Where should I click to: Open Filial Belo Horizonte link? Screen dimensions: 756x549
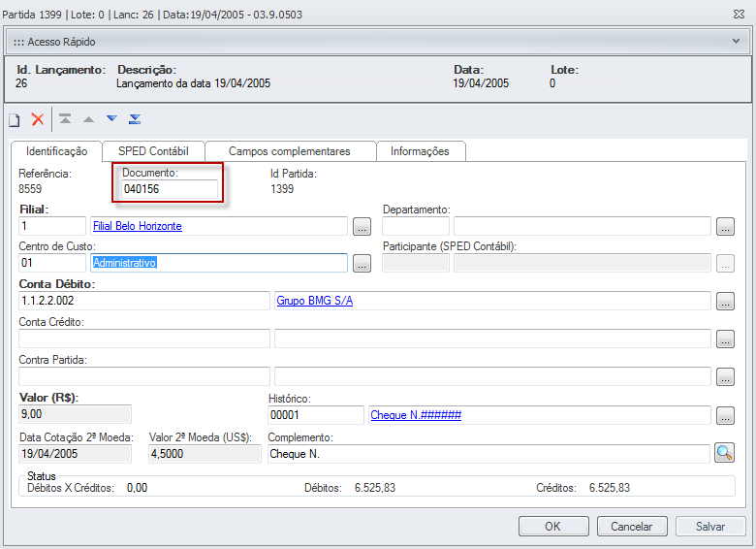click(x=138, y=226)
